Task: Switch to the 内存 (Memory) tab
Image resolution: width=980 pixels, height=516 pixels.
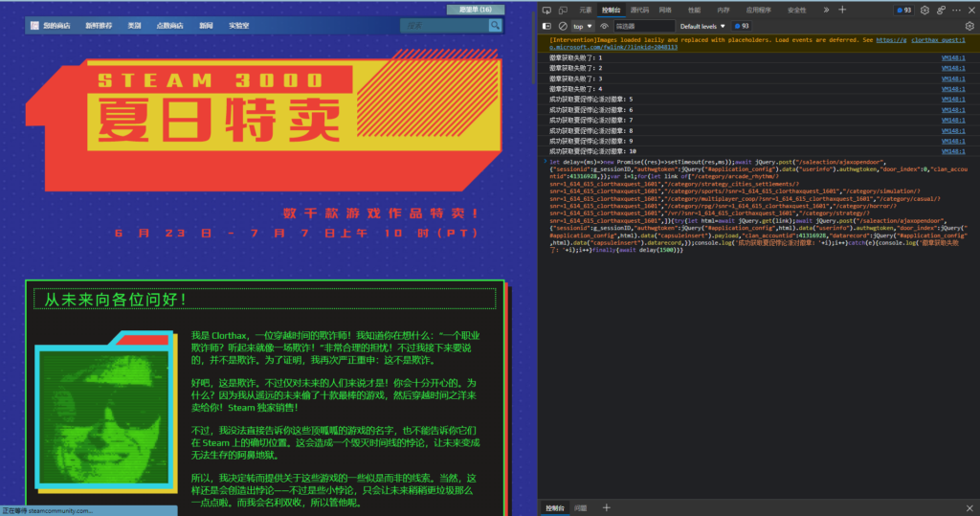Action: point(724,10)
